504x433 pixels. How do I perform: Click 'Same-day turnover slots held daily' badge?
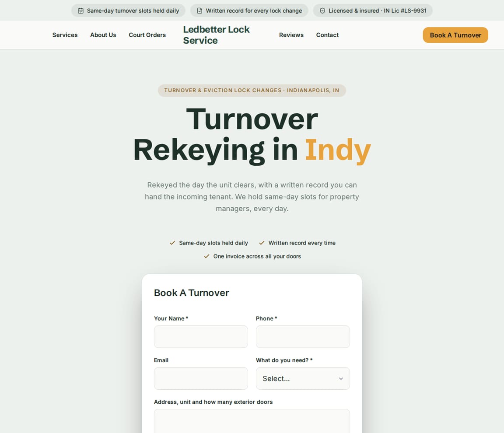128,10
